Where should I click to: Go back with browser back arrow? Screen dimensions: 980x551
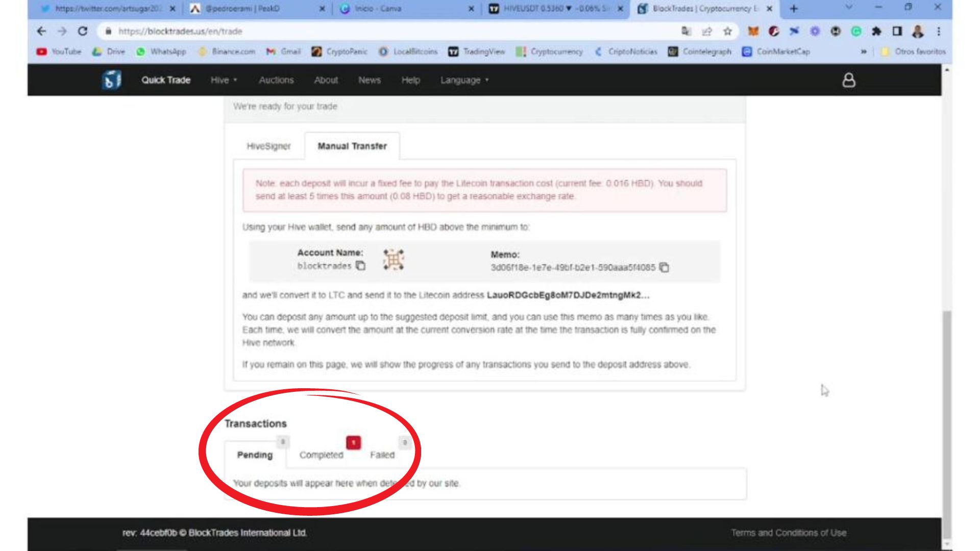tap(41, 31)
